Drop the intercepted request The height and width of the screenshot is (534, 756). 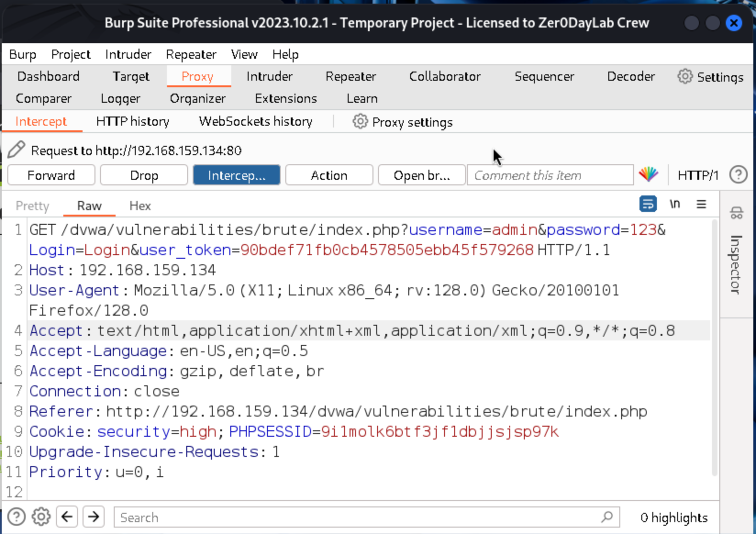[x=144, y=175]
